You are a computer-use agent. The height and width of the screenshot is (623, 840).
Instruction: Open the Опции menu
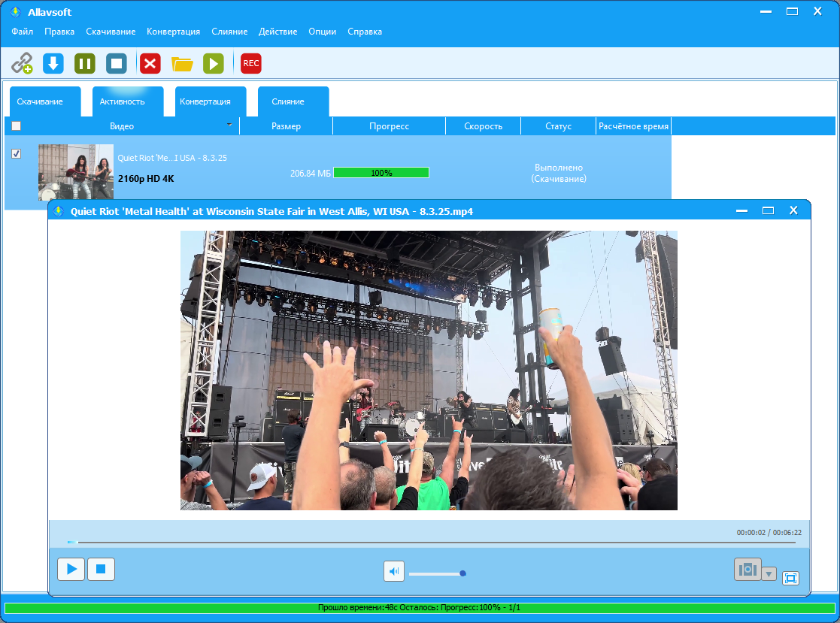click(x=322, y=32)
